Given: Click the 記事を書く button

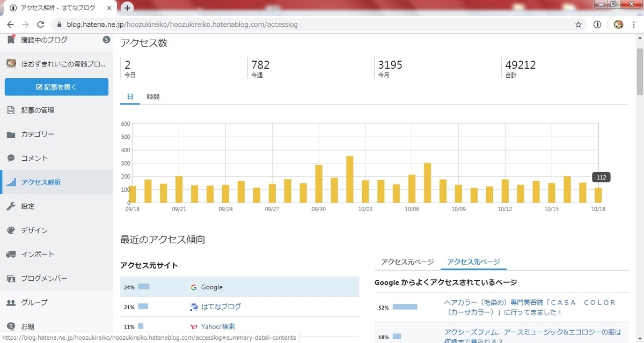Looking at the screenshot, I should (56, 87).
